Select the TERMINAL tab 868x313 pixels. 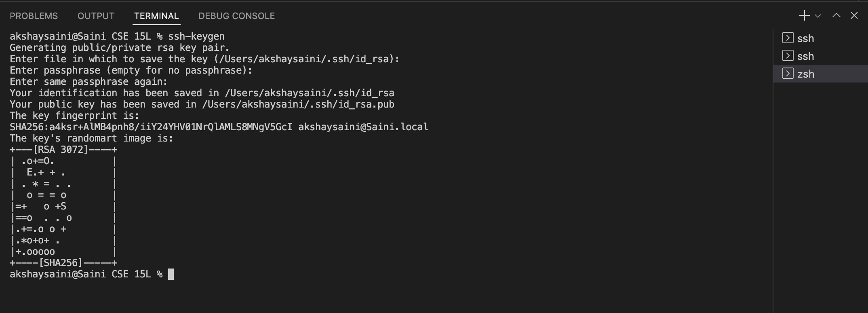[x=156, y=16]
